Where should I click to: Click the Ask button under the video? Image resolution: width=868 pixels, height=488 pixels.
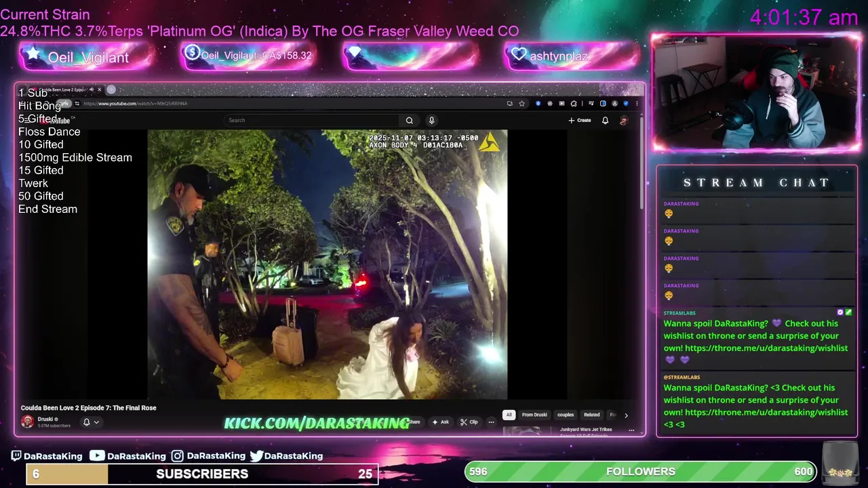click(x=441, y=422)
